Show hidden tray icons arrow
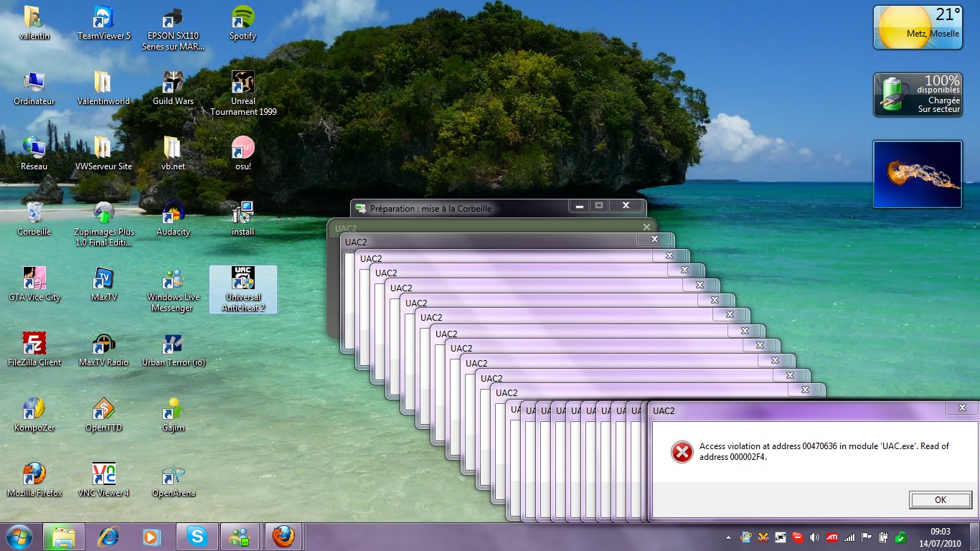This screenshot has width=980, height=551. coord(730,537)
